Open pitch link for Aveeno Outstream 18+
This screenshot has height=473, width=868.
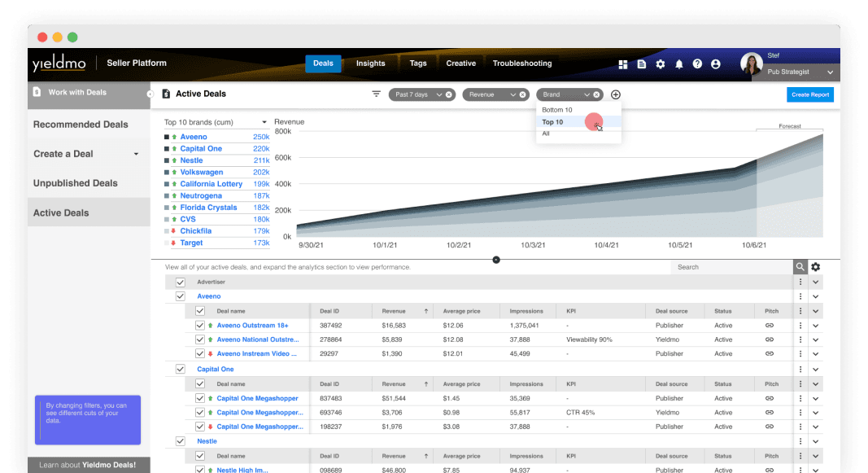tap(770, 326)
